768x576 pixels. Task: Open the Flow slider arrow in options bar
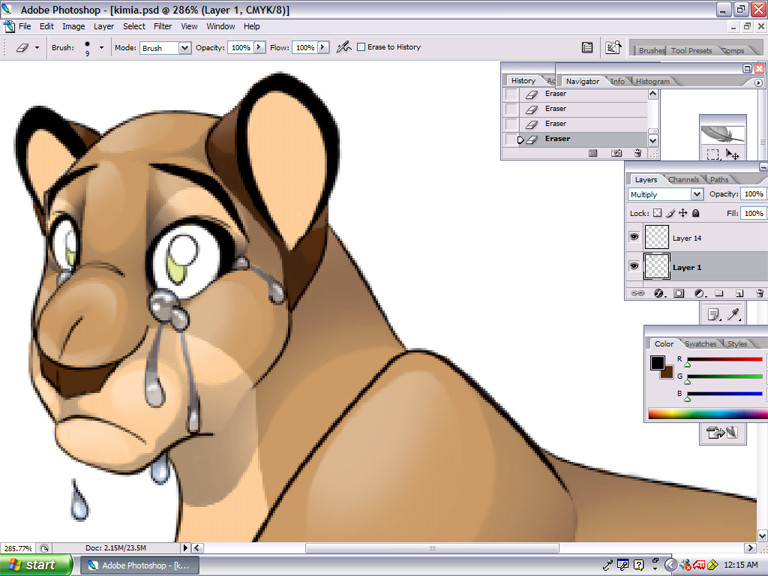tap(322, 47)
